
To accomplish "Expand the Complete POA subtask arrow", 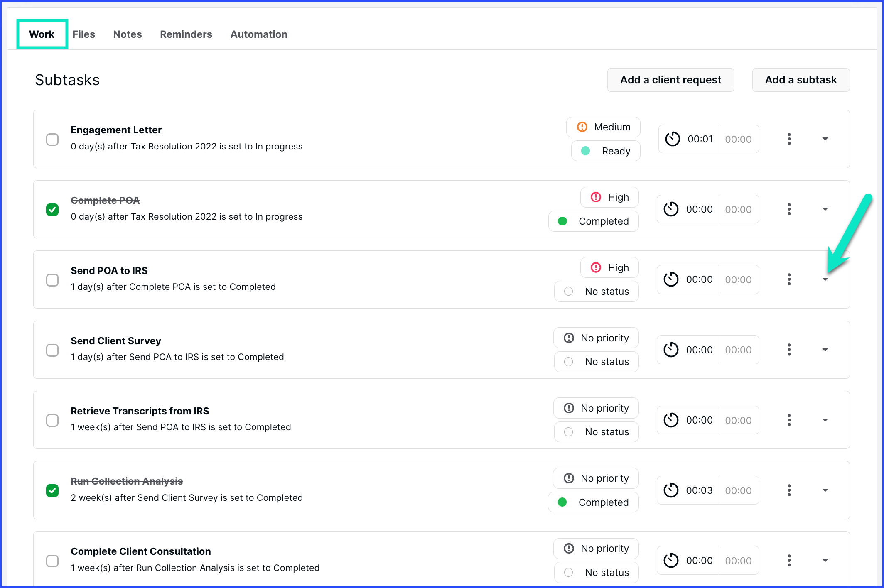I will pos(825,209).
